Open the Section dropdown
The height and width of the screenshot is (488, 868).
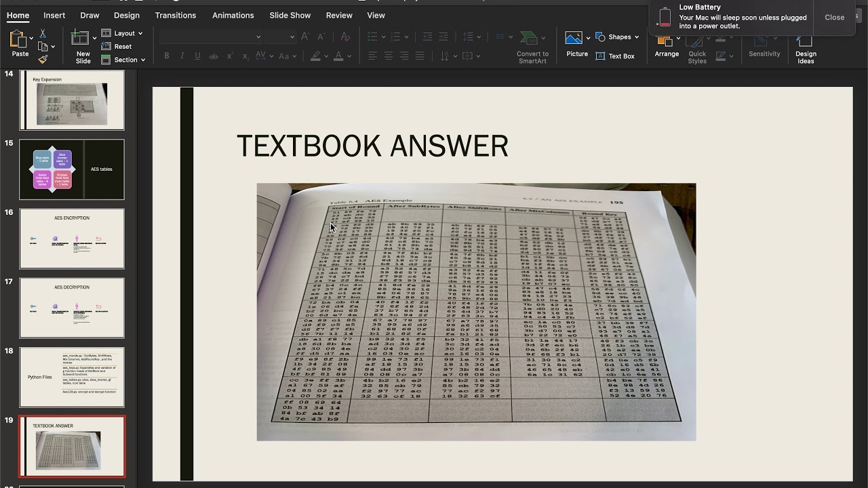(x=123, y=60)
